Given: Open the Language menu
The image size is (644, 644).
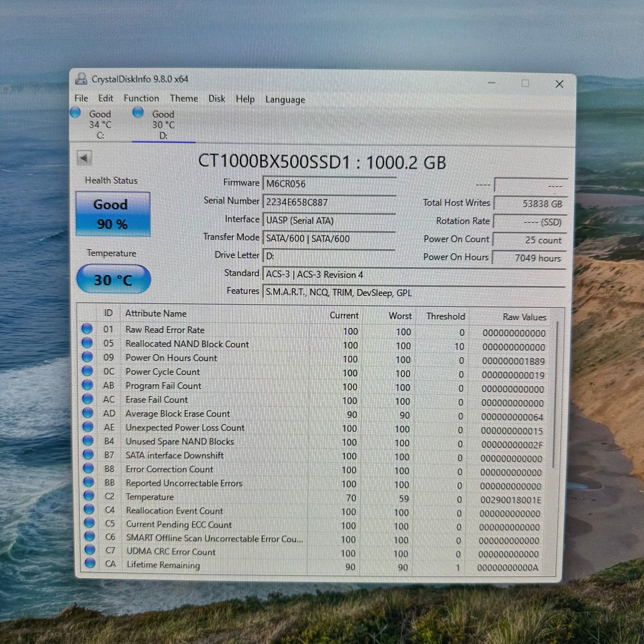Looking at the screenshot, I should pyautogui.click(x=285, y=99).
